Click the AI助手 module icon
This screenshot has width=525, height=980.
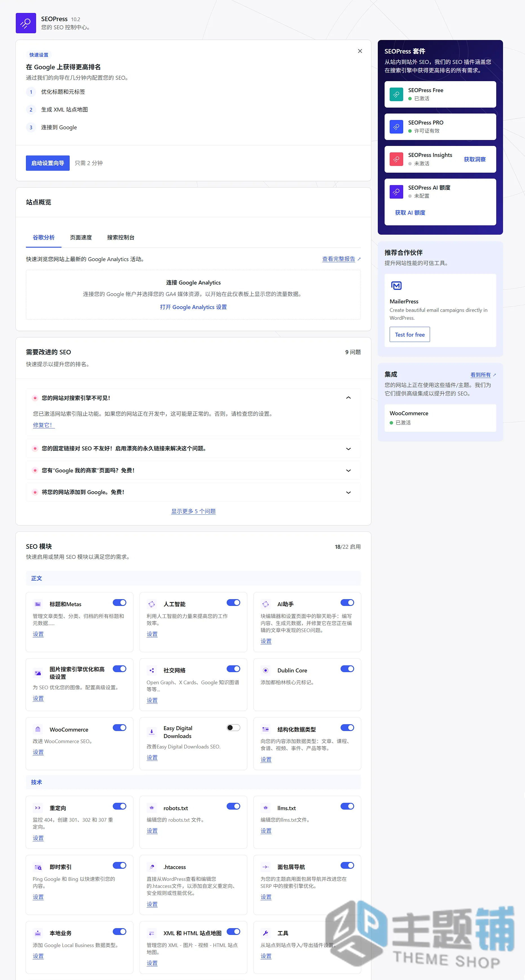(265, 604)
